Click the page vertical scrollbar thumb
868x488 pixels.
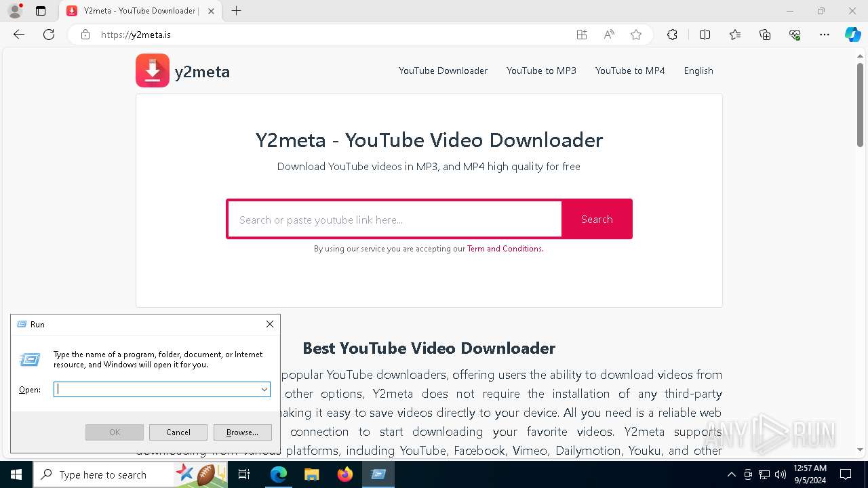[860, 105]
